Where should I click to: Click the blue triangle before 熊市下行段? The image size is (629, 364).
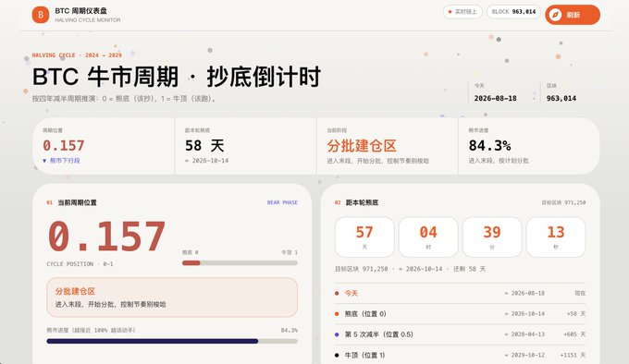point(44,161)
